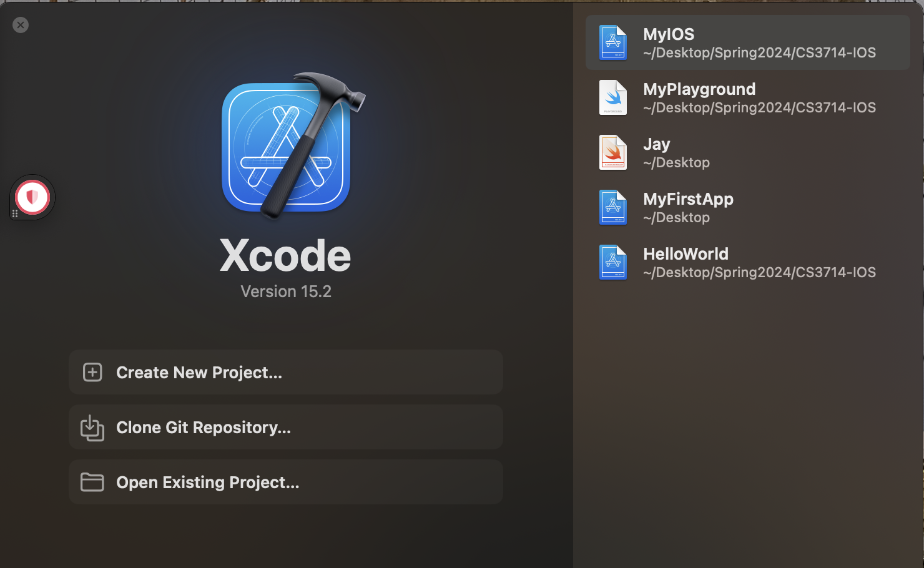Click the plus icon beside Create New Project
The image size is (924, 568).
[x=92, y=373]
